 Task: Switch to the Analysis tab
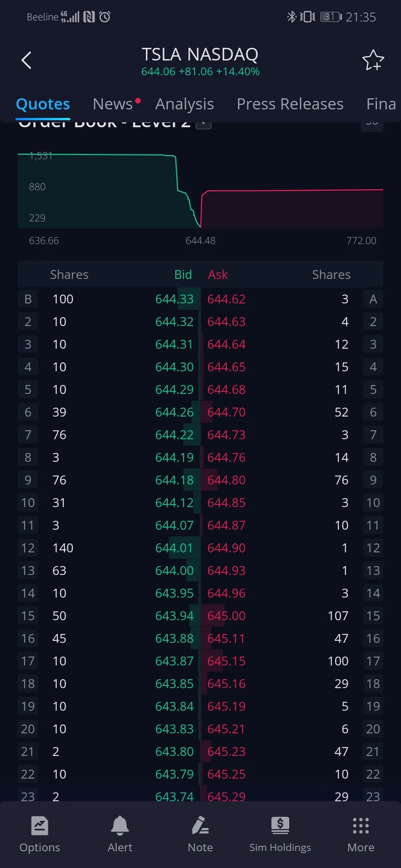[x=185, y=104]
